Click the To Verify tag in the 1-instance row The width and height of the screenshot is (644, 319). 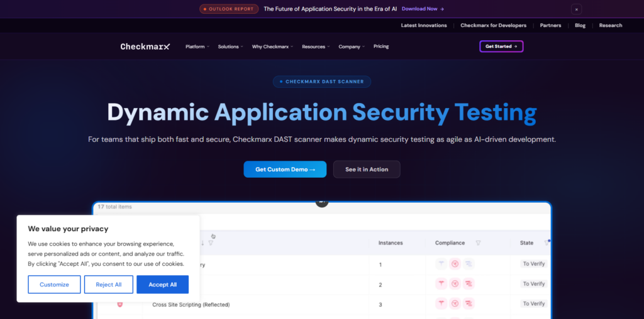tap(534, 264)
